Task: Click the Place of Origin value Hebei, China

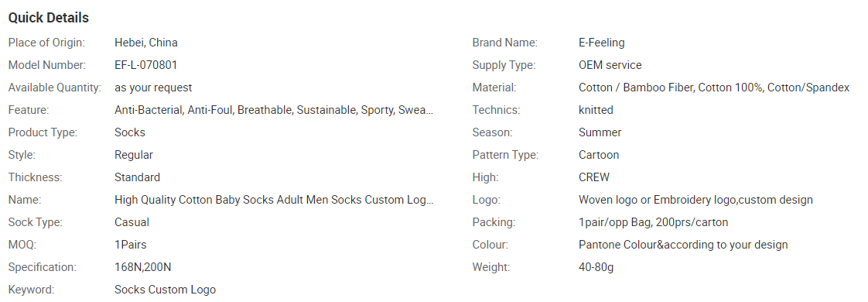Action: [x=146, y=42]
